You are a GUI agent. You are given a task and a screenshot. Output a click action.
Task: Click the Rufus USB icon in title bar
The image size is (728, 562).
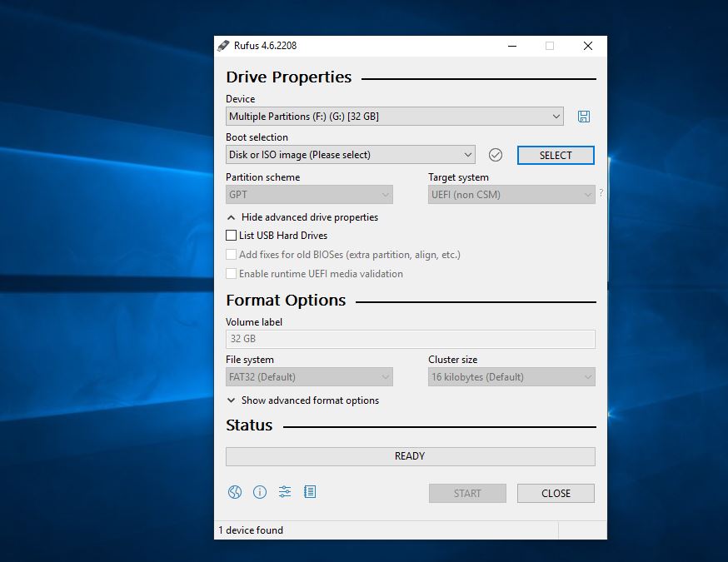pyautogui.click(x=223, y=46)
